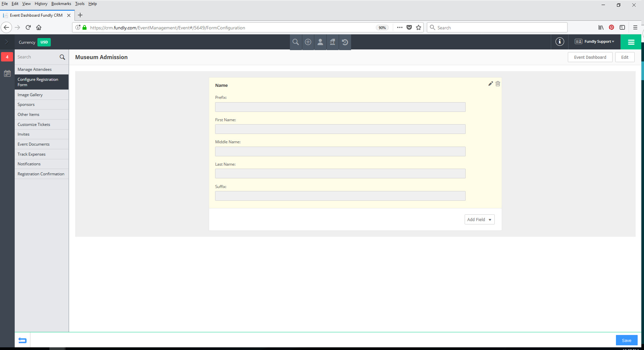Click the First Name input field
Screen dimensions: 644x350
click(x=340, y=129)
